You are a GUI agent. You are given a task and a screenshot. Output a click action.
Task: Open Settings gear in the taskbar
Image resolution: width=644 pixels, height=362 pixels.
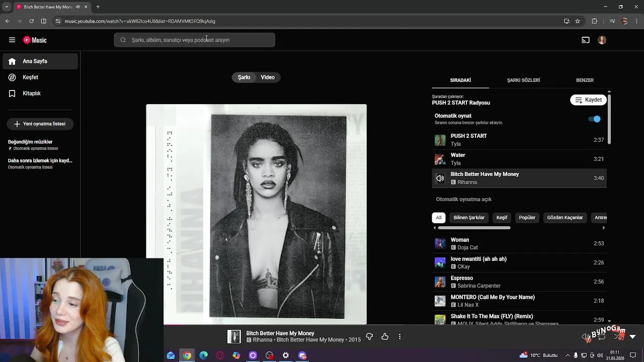(286, 355)
